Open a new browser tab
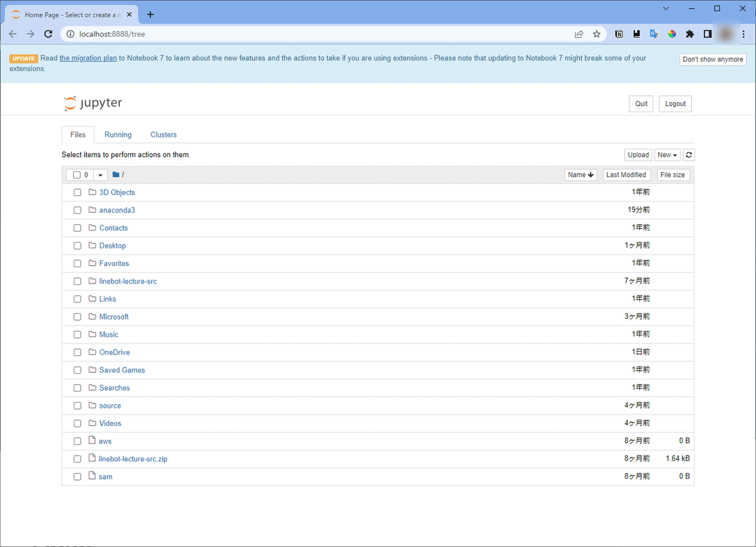The height and width of the screenshot is (547, 756). pos(150,14)
